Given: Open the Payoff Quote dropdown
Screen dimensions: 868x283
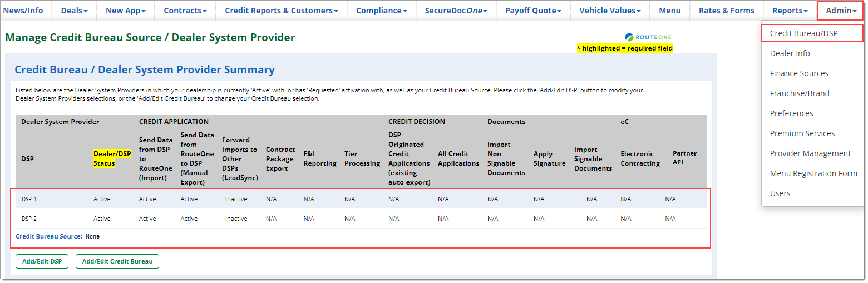Looking at the screenshot, I should 533,11.
